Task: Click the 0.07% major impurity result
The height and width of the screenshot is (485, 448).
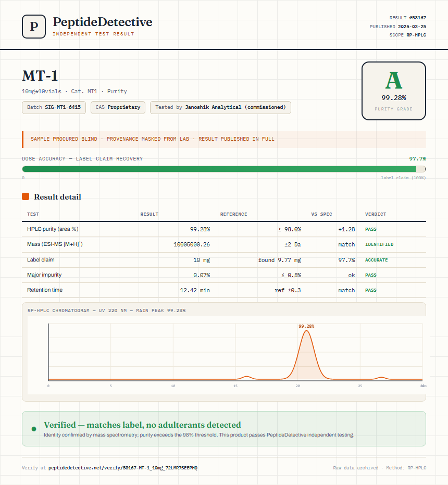Action: 202,275
